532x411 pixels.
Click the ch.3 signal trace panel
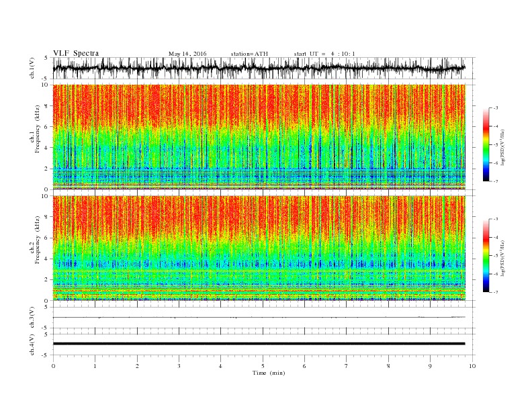point(264,318)
